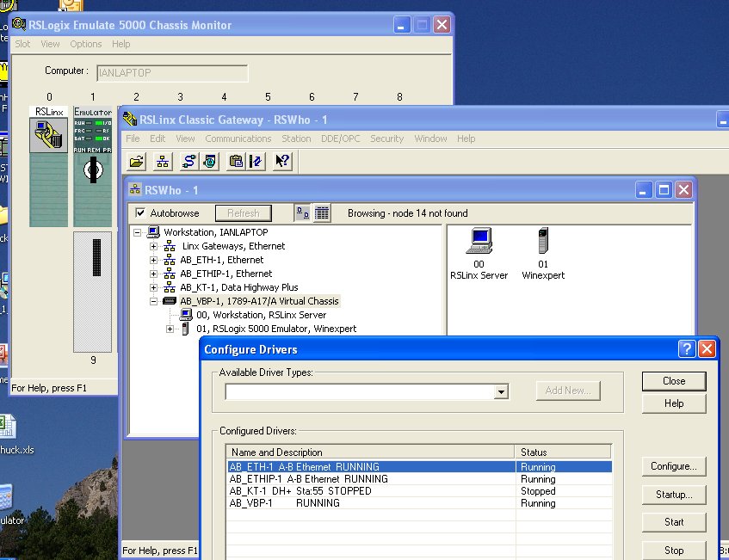Click the Driver Diagnostics toolbar icon
Viewport: 729px width, 560px height.
[210, 161]
